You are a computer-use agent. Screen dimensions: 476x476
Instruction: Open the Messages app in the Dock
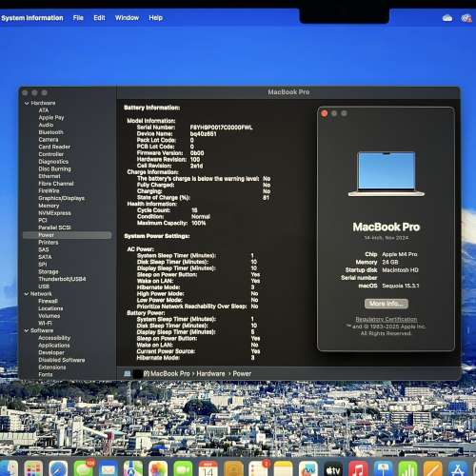pyautogui.click(x=83, y=468)
